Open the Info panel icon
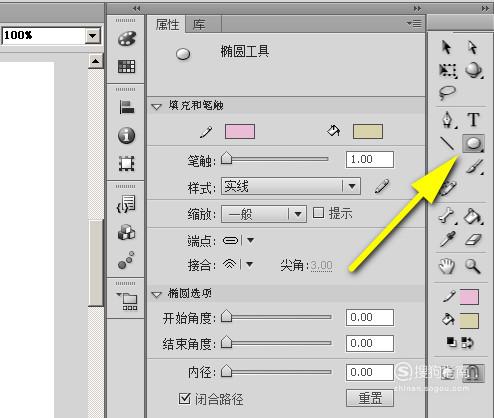 coord(126,136)
